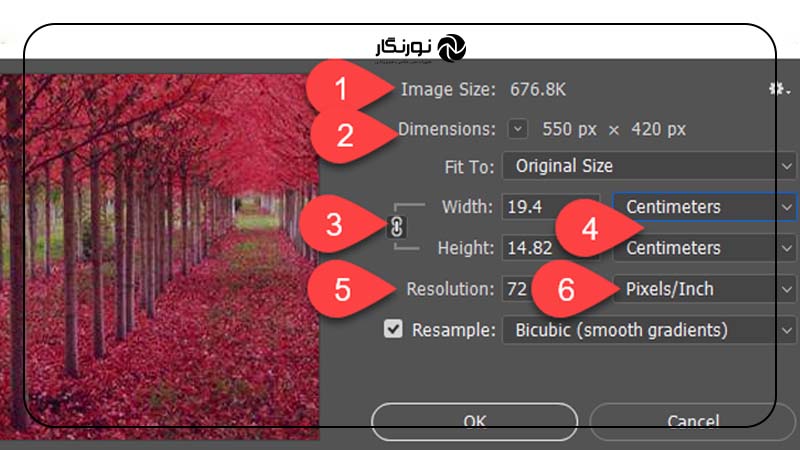Expand the Fit To Original Size dropdown

(648, 166)
